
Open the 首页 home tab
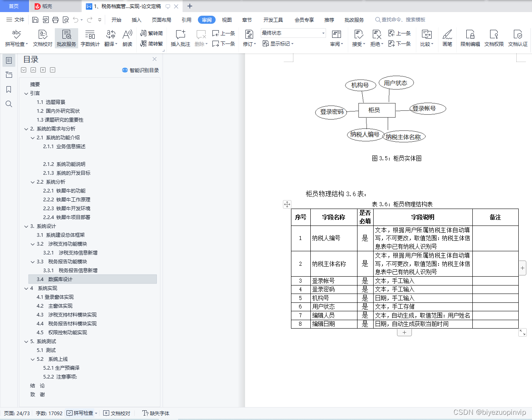pos(14,6)
